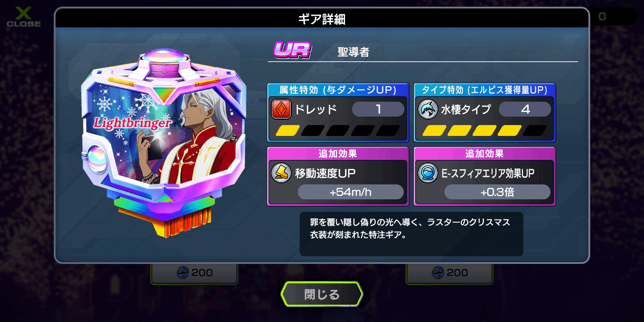Click the right GP 200 coin icon

click(x=438, y=272)
